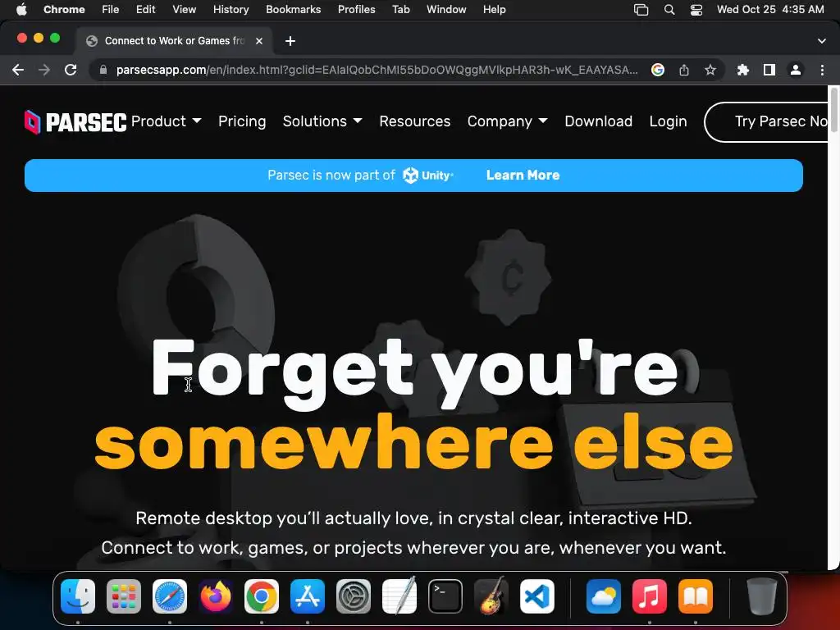
Task: Click the browser forward arrow
Action: pyautogui.click(x=44, y=70)
